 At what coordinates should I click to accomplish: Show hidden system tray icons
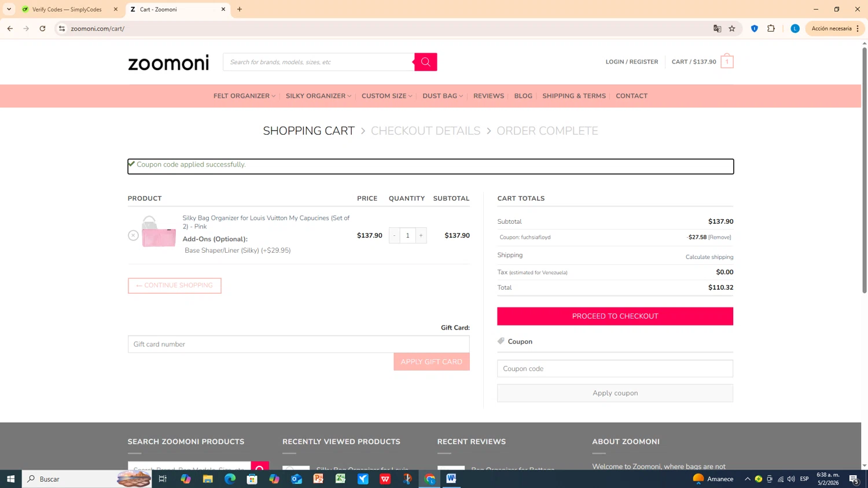747,479
